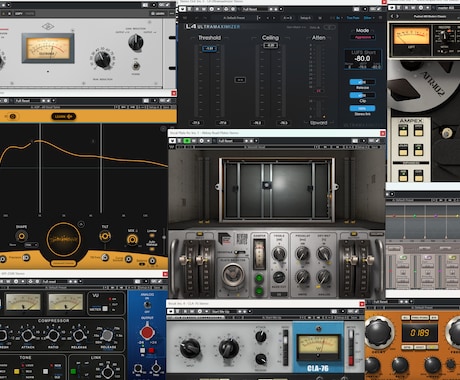Click the Analog knob in the API 2500
Image resolution: width=460 pixels, height=380 pixels.
click(147, 305)
